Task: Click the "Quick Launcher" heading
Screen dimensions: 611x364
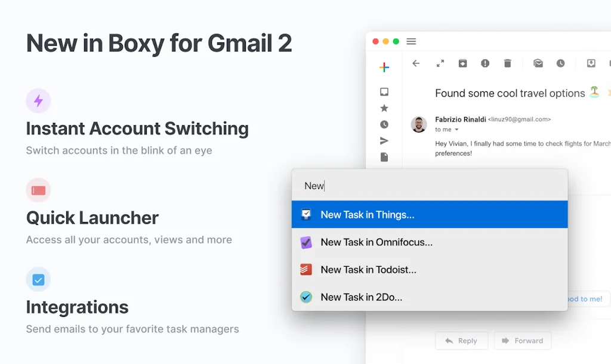Action: [x=92, y=218]
